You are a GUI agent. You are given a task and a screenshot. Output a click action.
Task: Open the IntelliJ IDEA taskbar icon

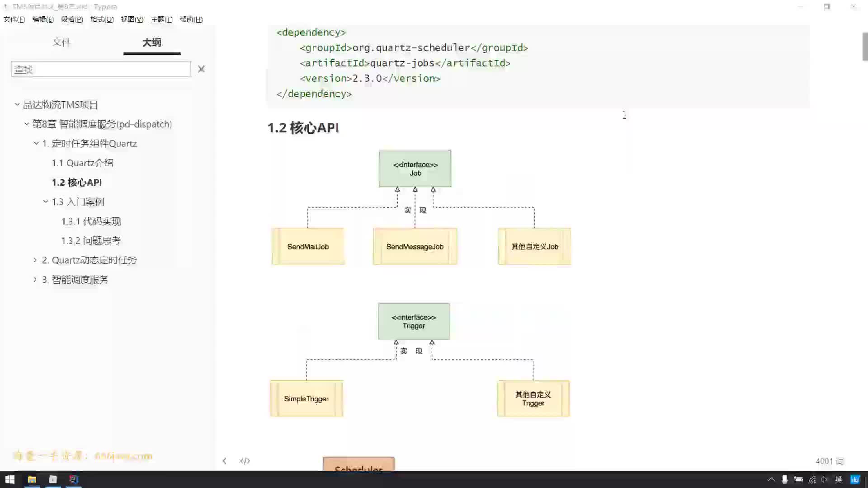[74, 479]
